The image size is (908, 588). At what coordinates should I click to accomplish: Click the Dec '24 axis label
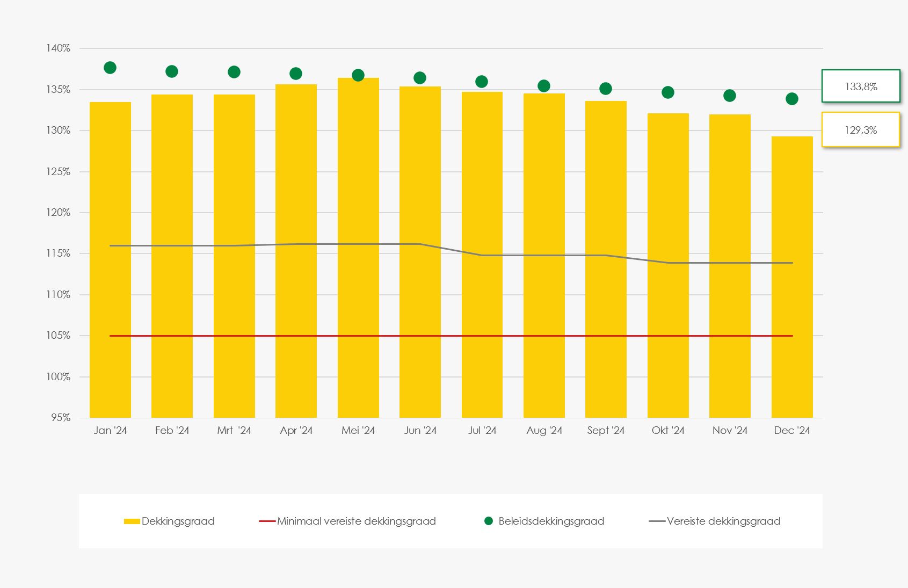[x=792, y=430]
